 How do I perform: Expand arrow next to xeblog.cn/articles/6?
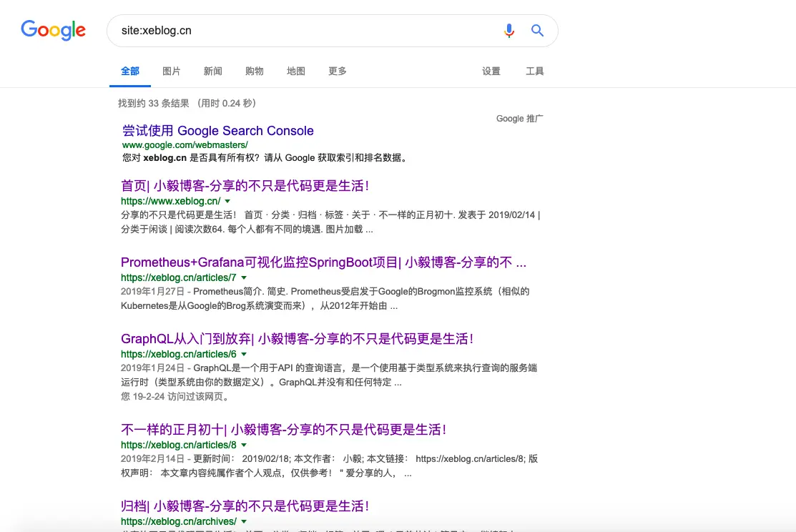pos(244,355)
